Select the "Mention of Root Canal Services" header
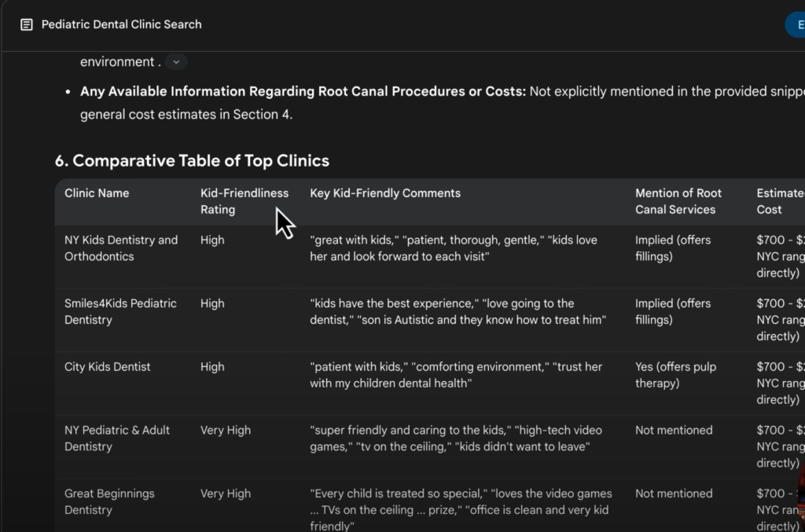This screenshot has height=532, width=805. pos(678,201)
